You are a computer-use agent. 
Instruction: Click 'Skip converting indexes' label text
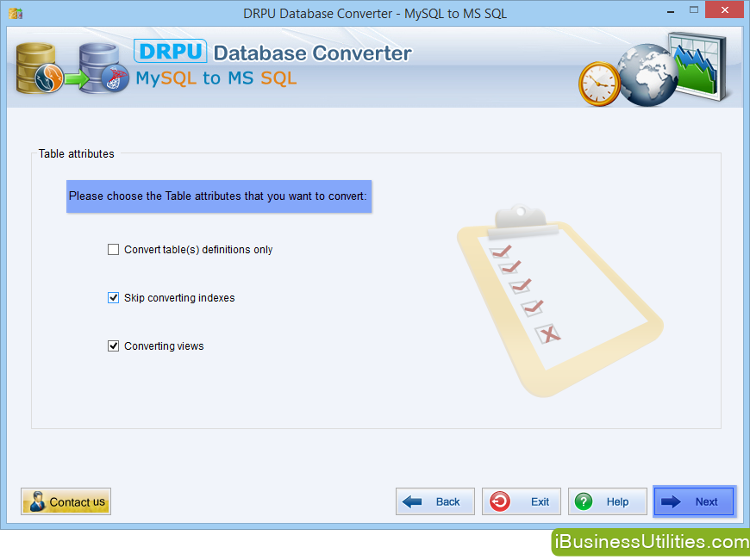179,298
